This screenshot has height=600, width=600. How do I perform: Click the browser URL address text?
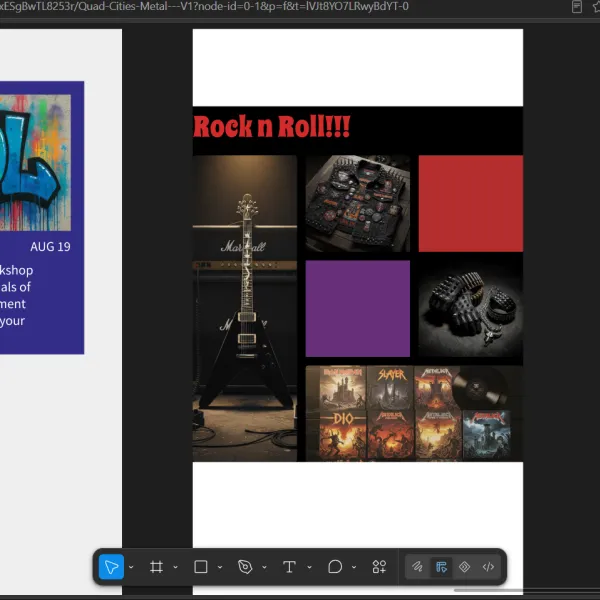pos(204,7)
